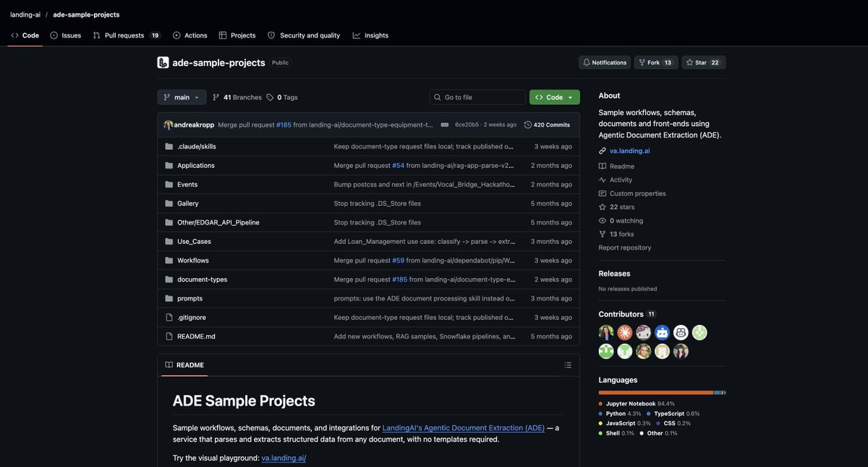Click the folder icon beside Applications
The image size is (868, 467).
coord(169,165)
